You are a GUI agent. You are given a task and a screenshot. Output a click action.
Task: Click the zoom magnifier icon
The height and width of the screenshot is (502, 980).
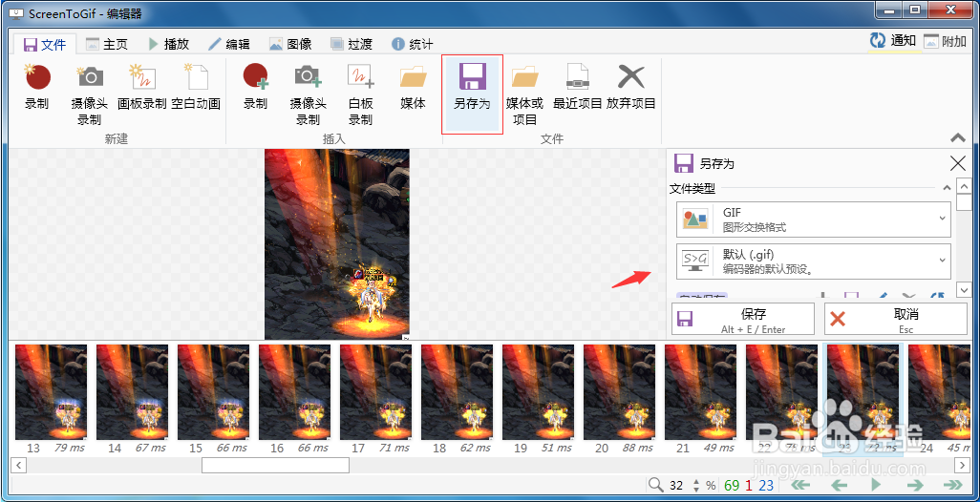point(655,485)
